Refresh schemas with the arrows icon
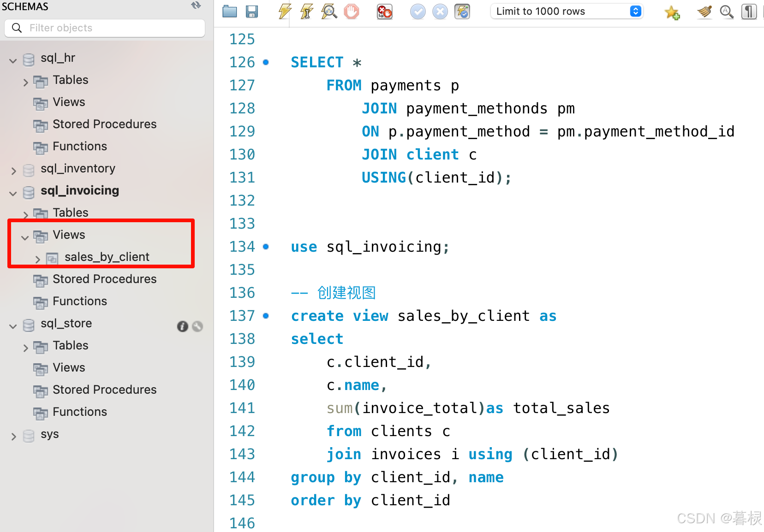 196,5
